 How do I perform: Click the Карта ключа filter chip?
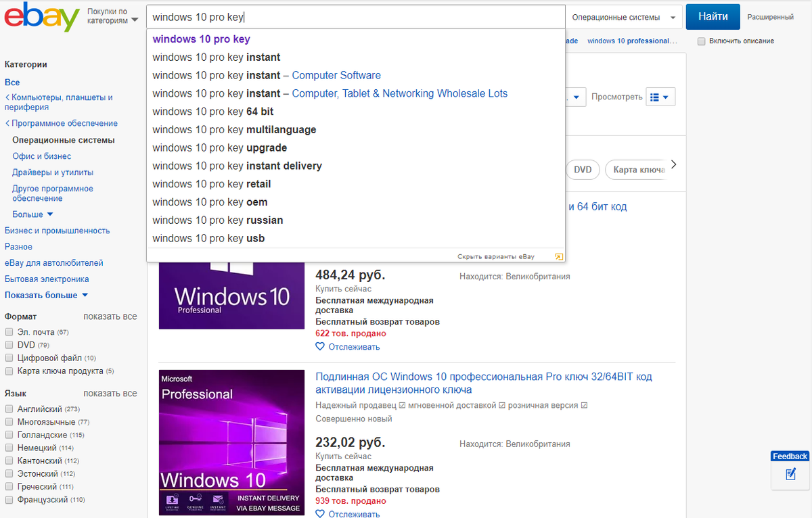tap(637, 170)
